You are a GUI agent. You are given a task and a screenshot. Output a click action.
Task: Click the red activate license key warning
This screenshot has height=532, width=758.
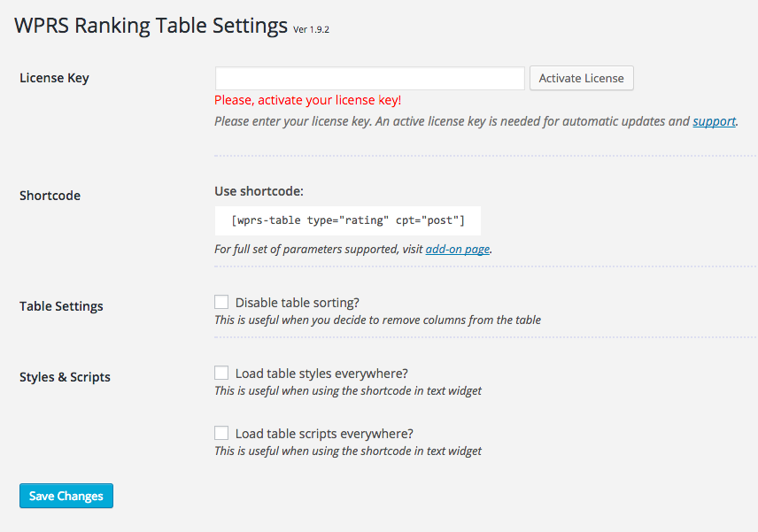(308, 101)
